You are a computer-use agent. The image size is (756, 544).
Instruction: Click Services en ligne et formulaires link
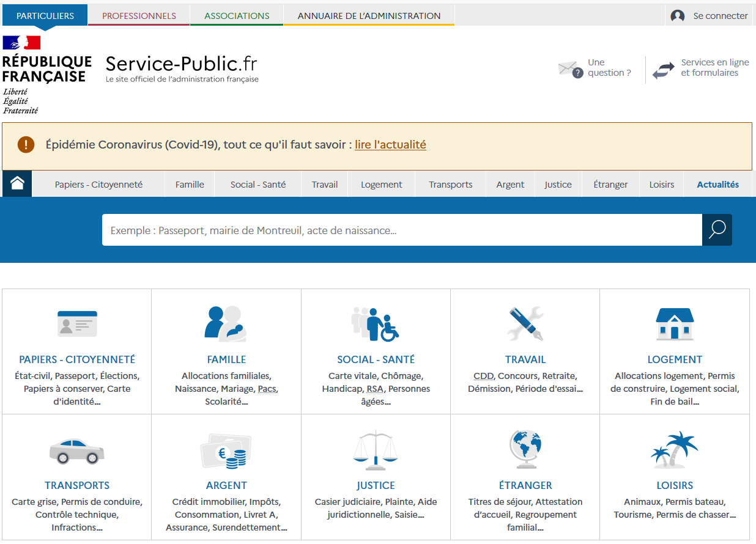715,67
